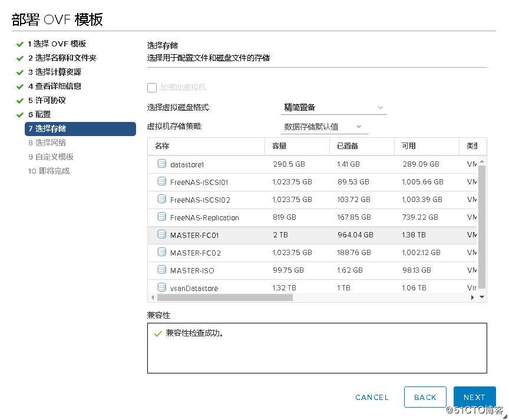
Task: Click the FreeNAS-ISCSI02 datastore icon
Action: pyautogui.click(x=161, y=199)
